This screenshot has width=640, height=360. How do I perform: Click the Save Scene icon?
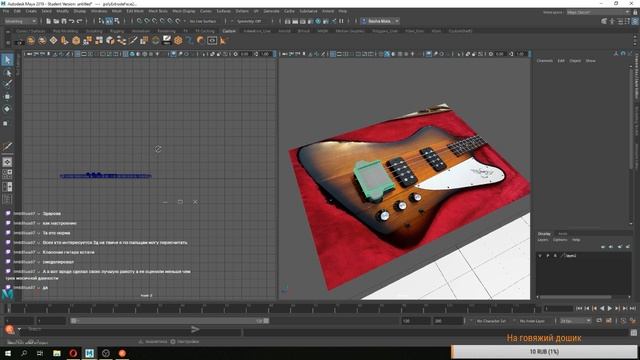click(64, 21)
